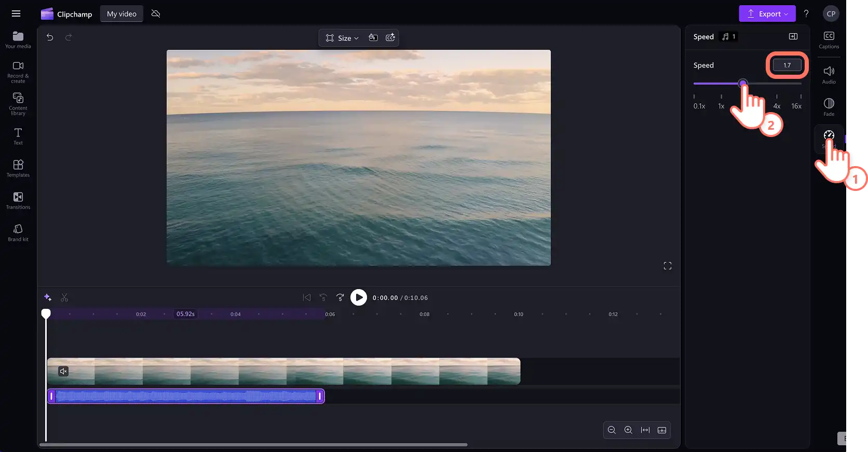Toggle mute on the video clip

coord(63,371)
